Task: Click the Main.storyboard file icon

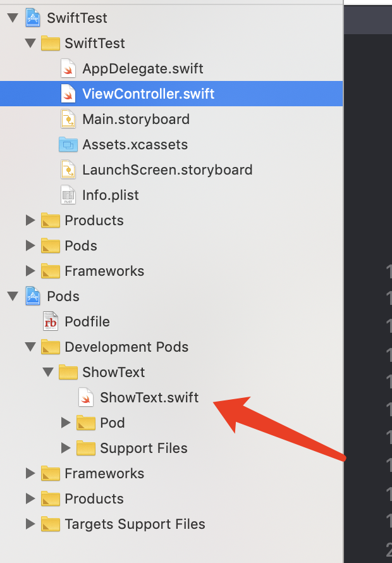Action: [x=68, y=119]
